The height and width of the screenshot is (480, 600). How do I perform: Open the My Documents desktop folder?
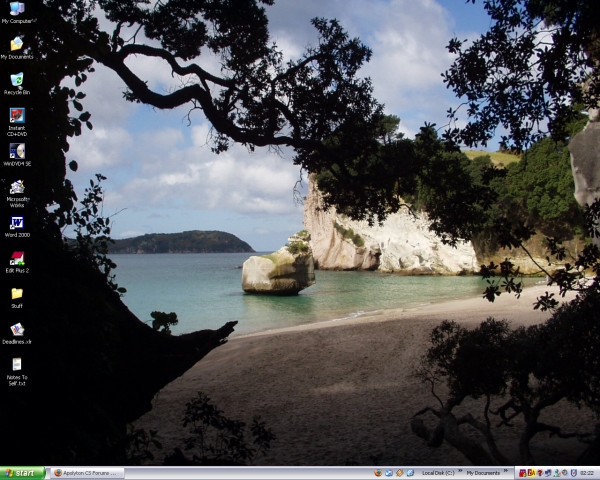click(x=17, y=44)
